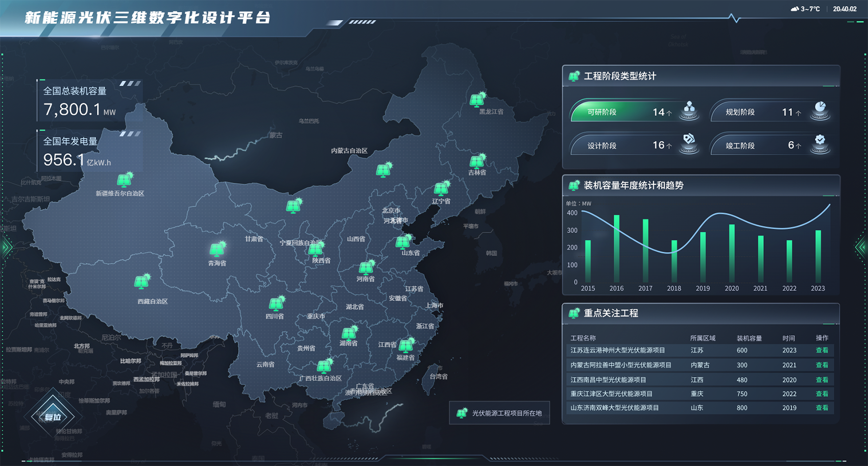Click the solar panel marker on Heilongjiang province
Screen dimensions: 868x466
click(x=477, y=99)
